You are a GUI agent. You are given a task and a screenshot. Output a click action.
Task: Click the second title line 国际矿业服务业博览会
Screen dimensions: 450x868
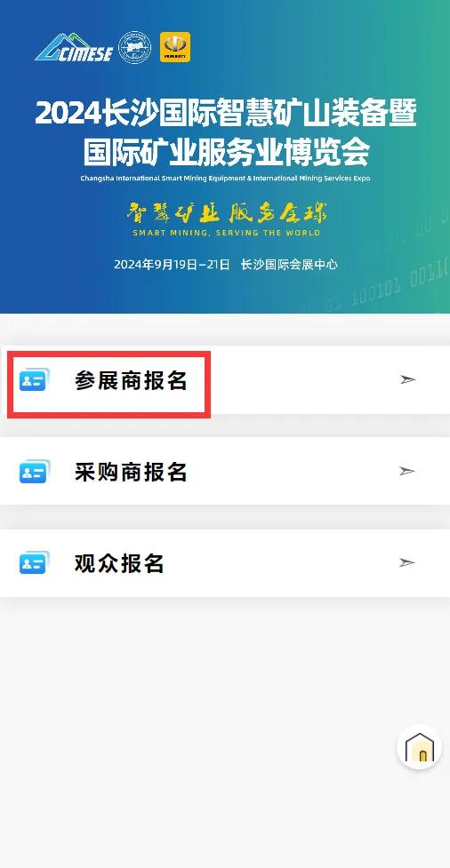click(226, 151)
